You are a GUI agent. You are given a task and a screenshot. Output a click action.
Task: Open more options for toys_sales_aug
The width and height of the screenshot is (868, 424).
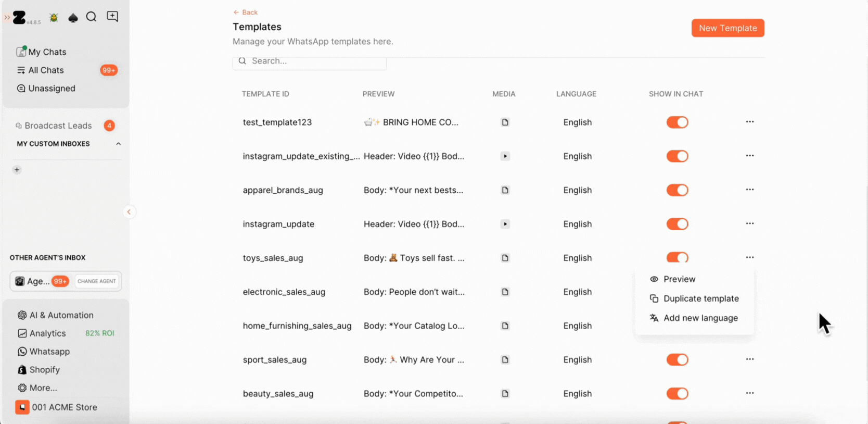coord(749,257)
